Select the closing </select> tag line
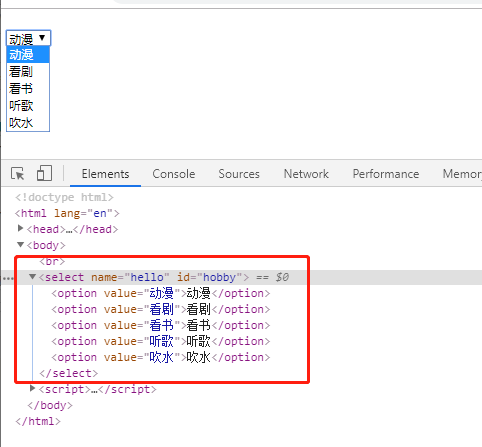The height and width of the screenshot is (447, 482). (x=69, y=373)
